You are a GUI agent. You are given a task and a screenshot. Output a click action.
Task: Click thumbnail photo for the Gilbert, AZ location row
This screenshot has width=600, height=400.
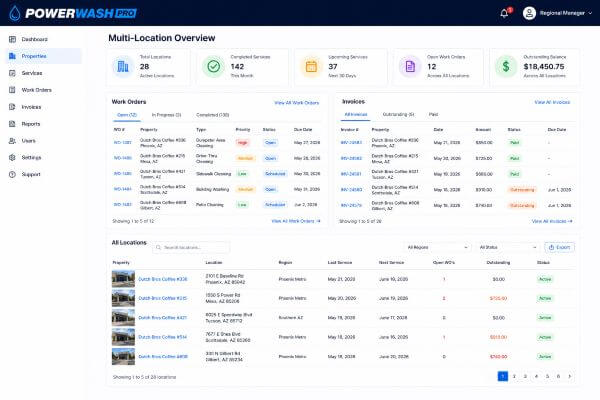pyautogui.click(x=123, y=356)
